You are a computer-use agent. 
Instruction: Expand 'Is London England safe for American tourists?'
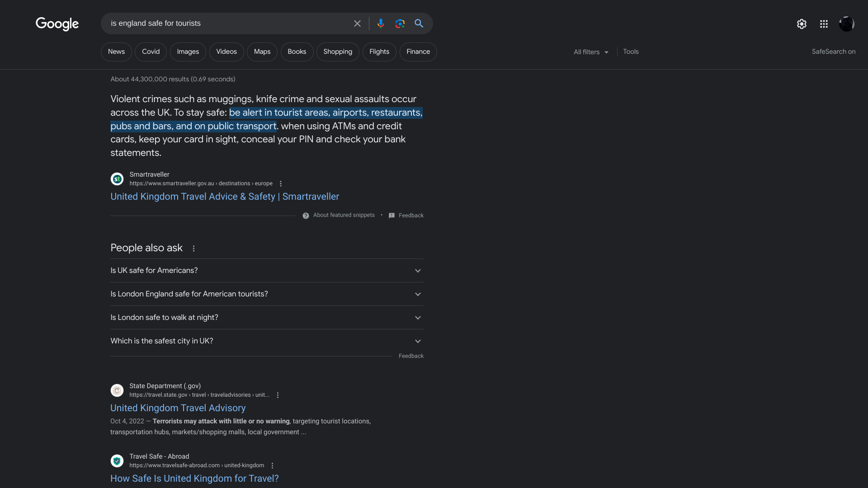pyautogui.click(x=267, y=294)
